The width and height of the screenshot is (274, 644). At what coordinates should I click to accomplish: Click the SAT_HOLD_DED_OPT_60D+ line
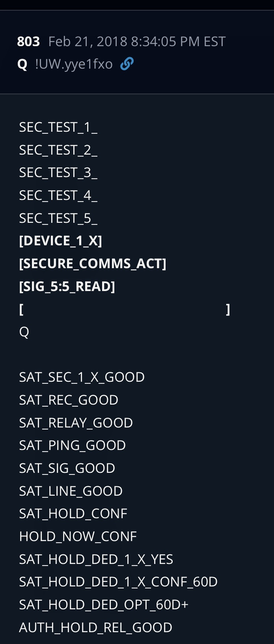[x=104, y=605]
